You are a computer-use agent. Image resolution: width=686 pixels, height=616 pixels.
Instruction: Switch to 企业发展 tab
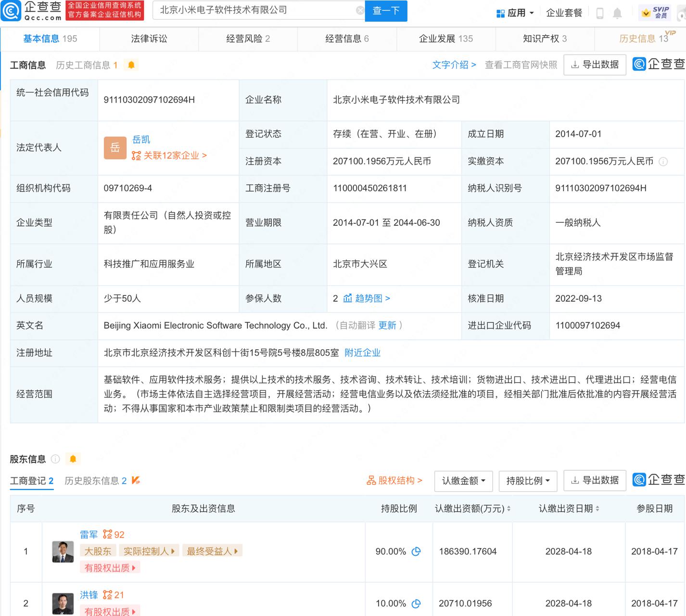[446, 38]
